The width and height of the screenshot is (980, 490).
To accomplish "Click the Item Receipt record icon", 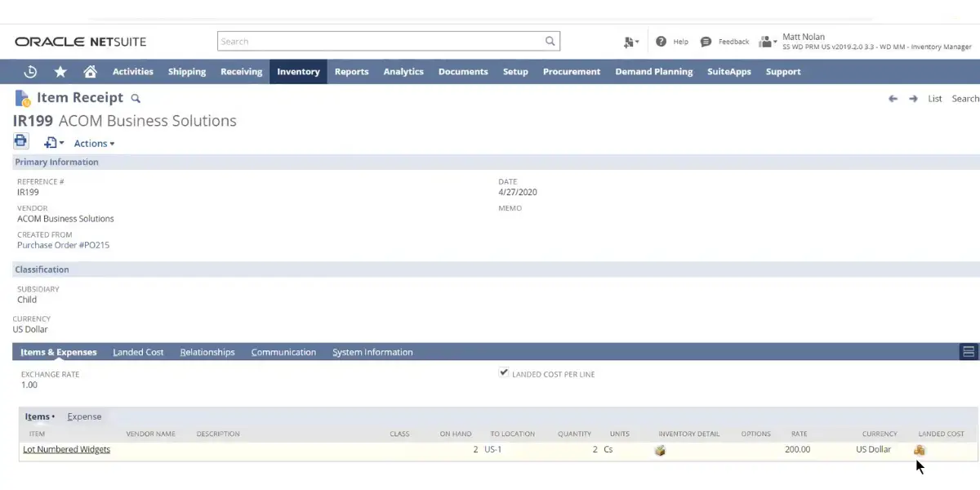I will [23, 99].
